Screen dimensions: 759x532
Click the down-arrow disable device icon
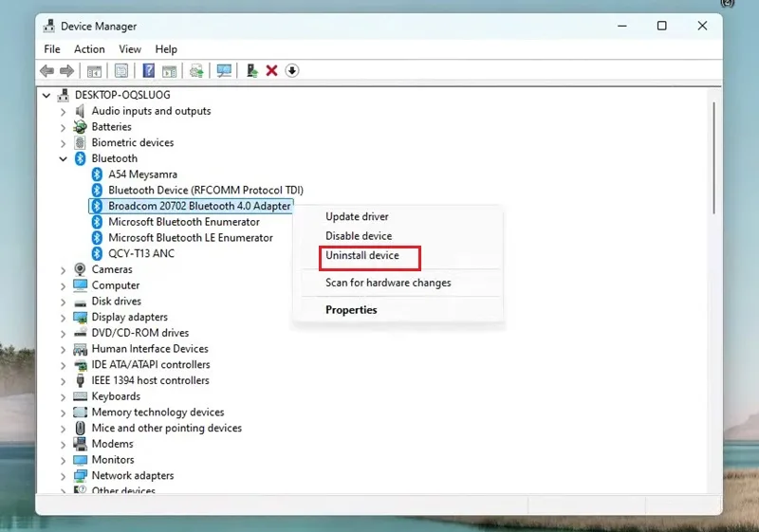tap(292, 70)
